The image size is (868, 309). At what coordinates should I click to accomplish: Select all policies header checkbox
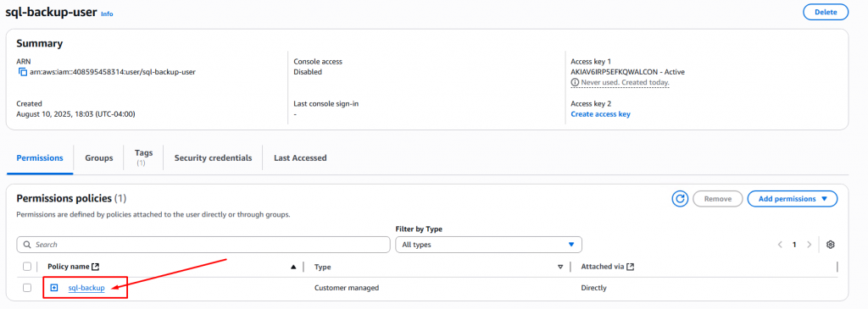pyautogui.click(x=27, y=267)
